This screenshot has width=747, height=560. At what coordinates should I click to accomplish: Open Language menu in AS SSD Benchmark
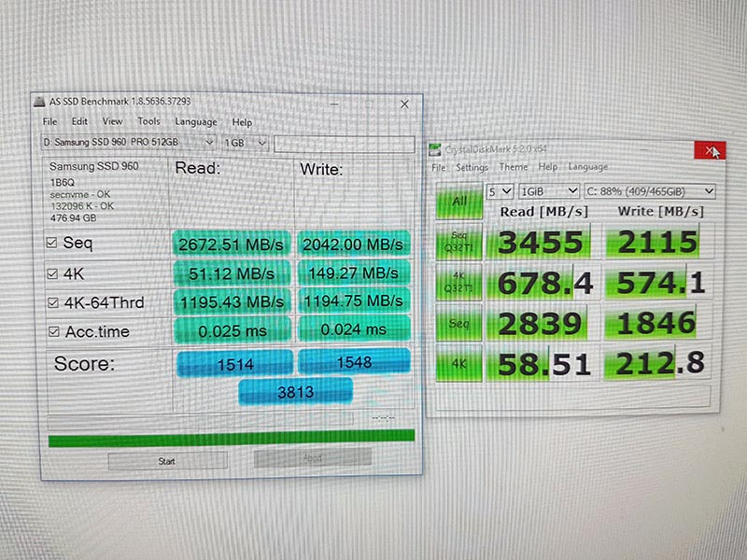click(196, 122)
